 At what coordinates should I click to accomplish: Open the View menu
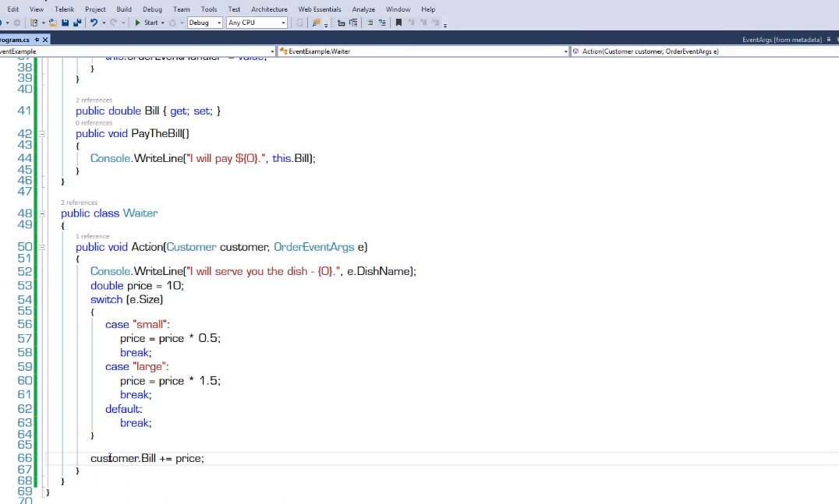[37, 9]
